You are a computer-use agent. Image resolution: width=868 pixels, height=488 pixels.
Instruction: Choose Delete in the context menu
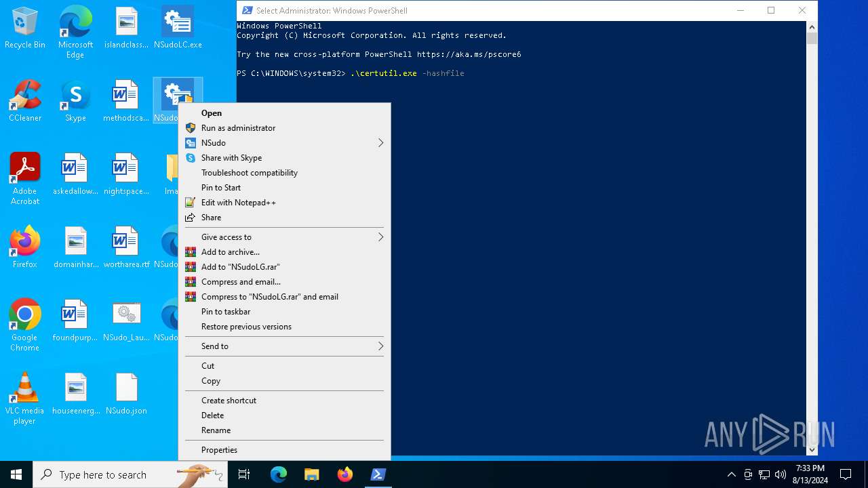285,415
